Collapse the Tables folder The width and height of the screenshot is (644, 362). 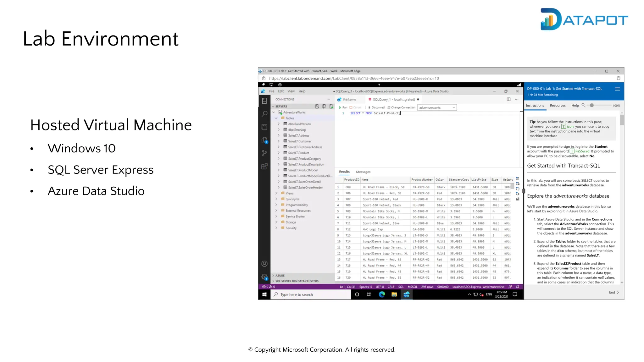pyautogui.click(x=276, y=118)
